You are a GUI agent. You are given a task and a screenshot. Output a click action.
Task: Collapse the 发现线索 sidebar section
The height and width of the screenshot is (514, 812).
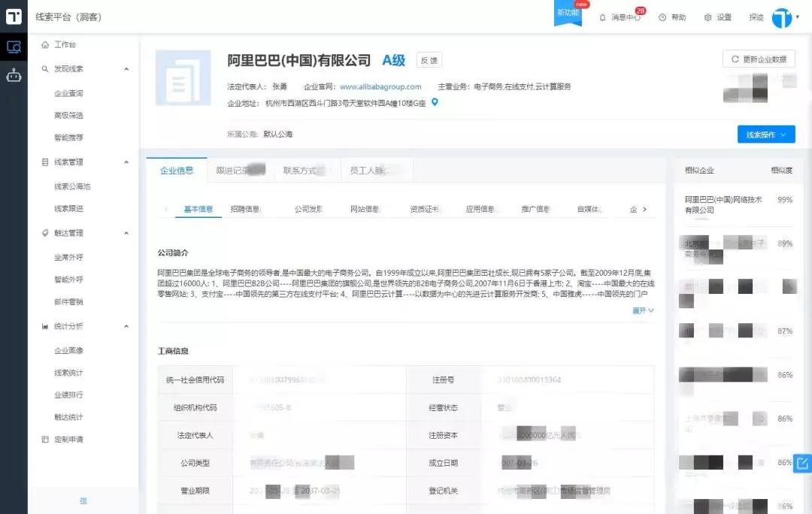click(x=126, y=69)
